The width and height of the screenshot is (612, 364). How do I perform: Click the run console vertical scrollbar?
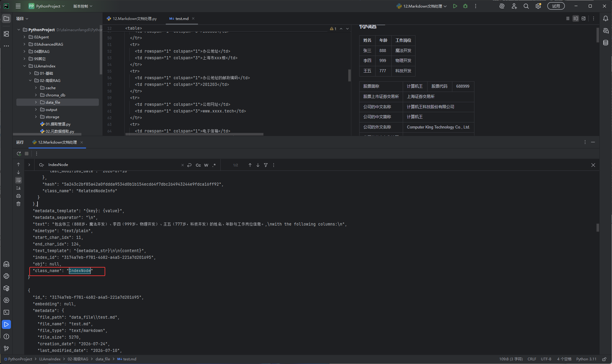click(598, 227)
